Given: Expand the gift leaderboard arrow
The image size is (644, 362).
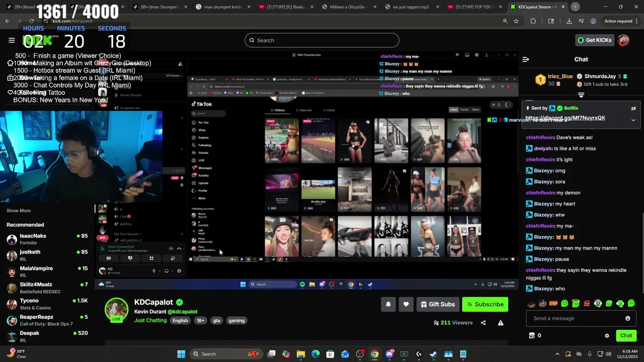Looking at the screenshot, I should (581, 95).
